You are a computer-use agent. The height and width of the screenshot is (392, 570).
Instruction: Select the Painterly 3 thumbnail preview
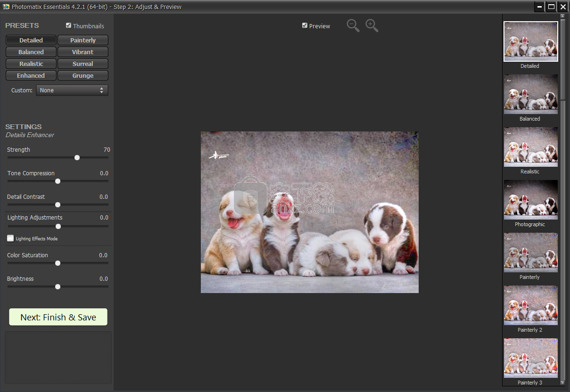coord(531,358)
